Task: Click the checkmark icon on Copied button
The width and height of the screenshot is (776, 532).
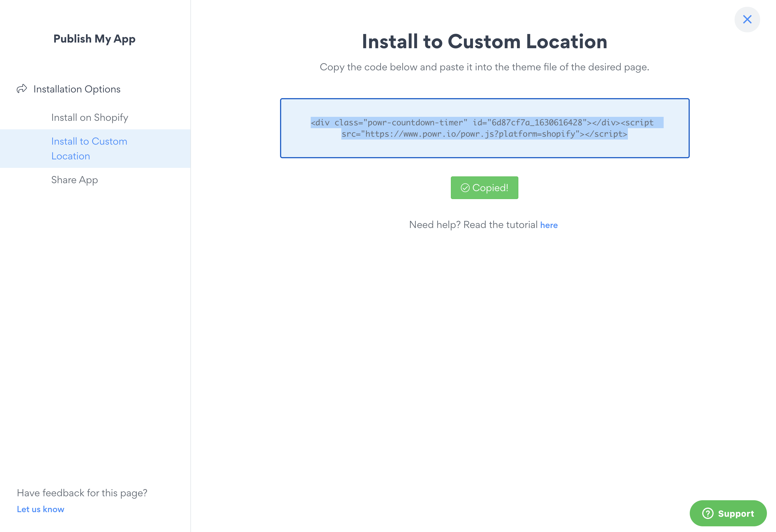Action: point(465,188)
